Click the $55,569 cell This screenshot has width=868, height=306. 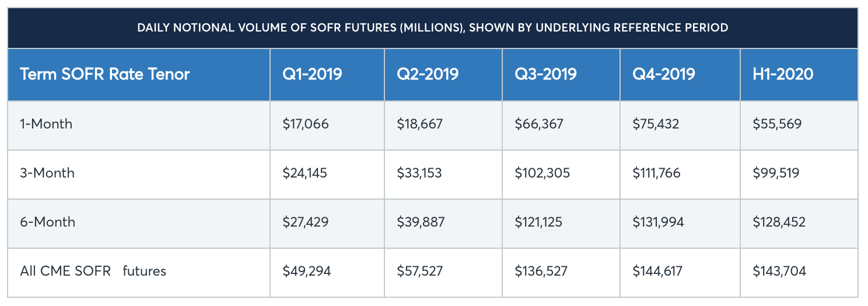click(x=777, y=124)
